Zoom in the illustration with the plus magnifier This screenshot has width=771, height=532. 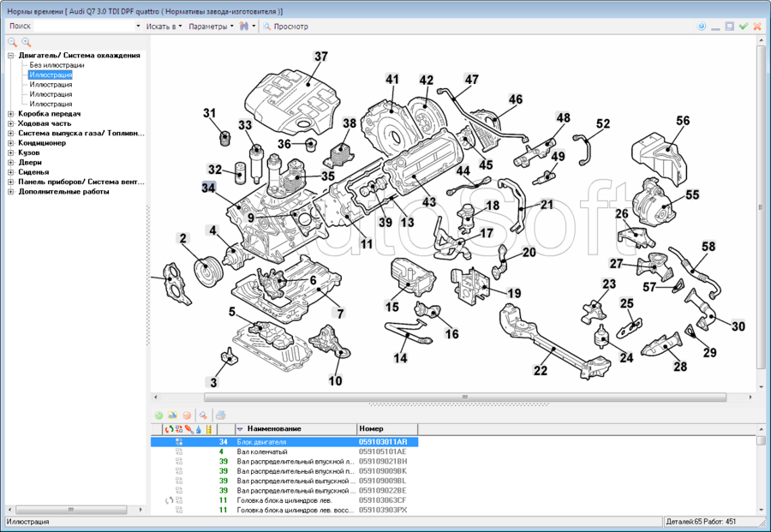click(26, 43)
